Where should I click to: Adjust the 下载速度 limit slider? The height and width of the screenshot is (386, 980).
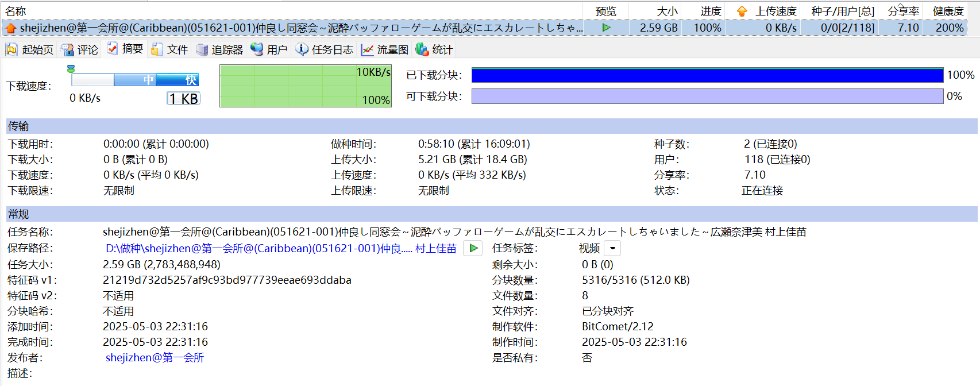tap(71, 70)
